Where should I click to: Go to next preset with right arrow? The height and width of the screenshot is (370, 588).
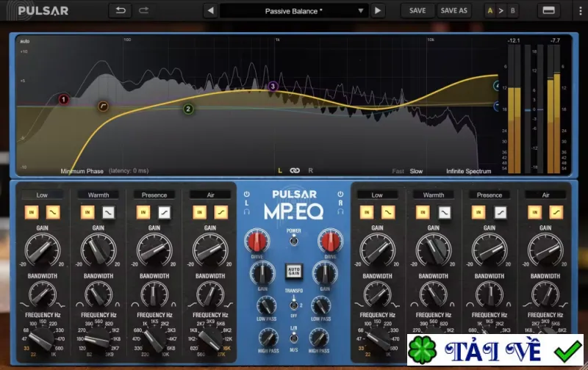point(378,11)
